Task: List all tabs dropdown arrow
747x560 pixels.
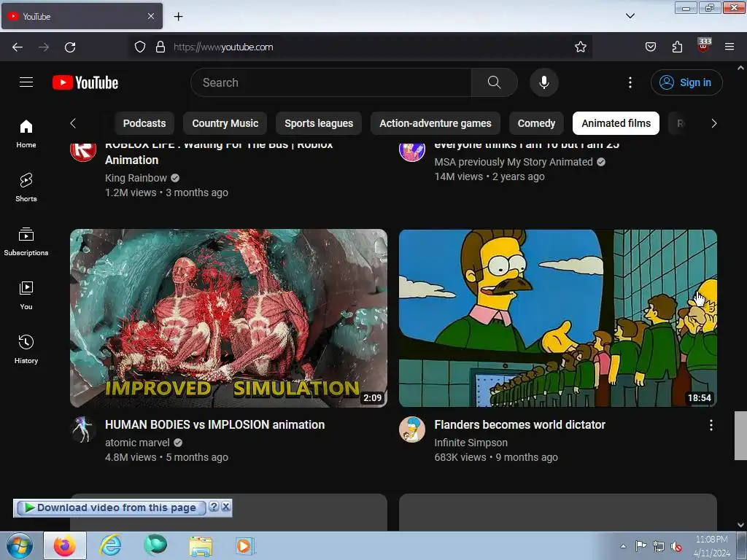Action: 630,16
